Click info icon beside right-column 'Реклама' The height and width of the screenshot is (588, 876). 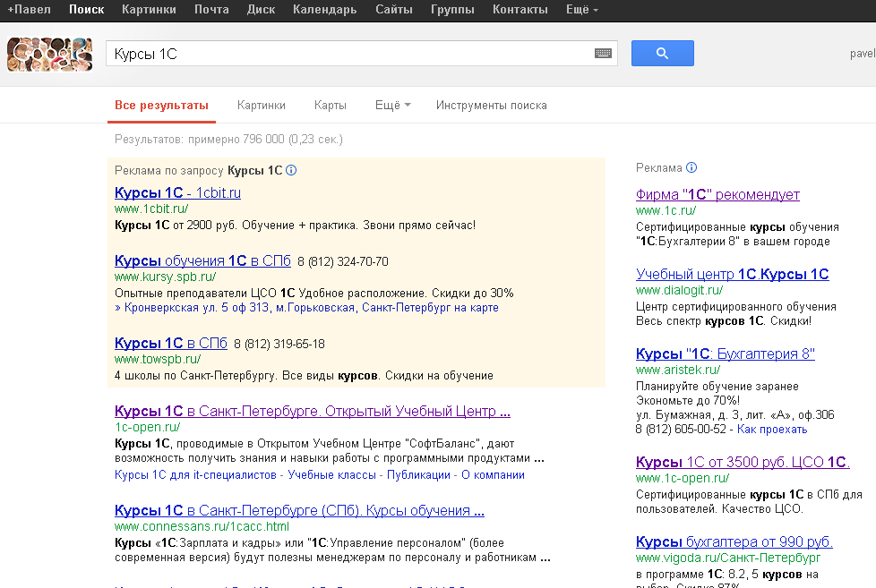pos(691,167)
